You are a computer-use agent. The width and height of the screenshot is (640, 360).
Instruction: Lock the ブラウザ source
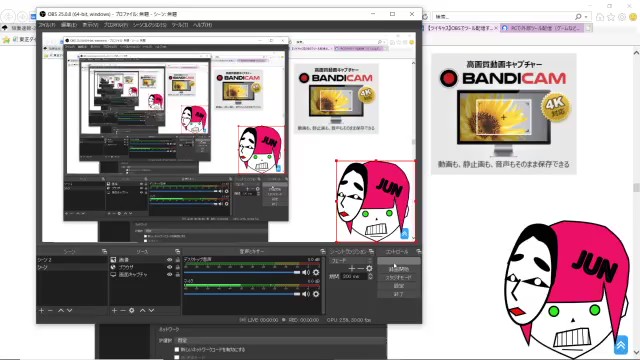(178, 267)
